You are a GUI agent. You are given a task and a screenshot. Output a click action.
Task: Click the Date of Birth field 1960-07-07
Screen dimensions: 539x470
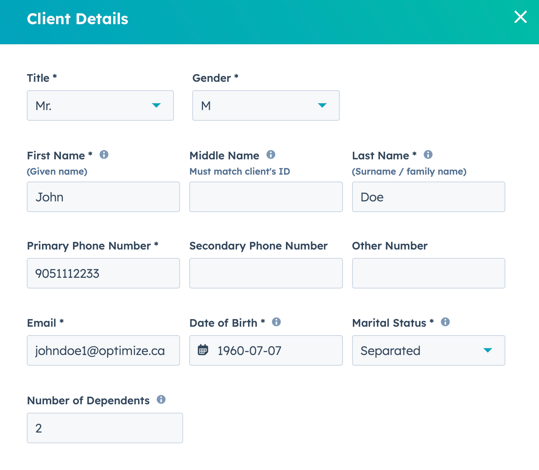(266, 350)
